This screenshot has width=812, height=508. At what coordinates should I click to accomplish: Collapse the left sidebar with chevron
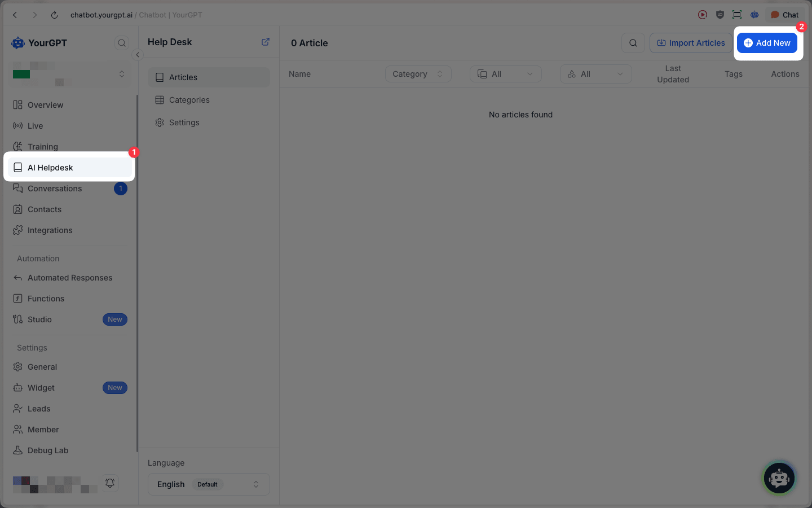click(x=138, y=55)
